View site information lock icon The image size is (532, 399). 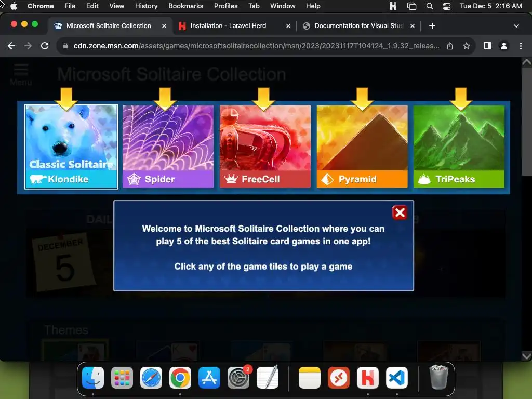pos(65,46)
